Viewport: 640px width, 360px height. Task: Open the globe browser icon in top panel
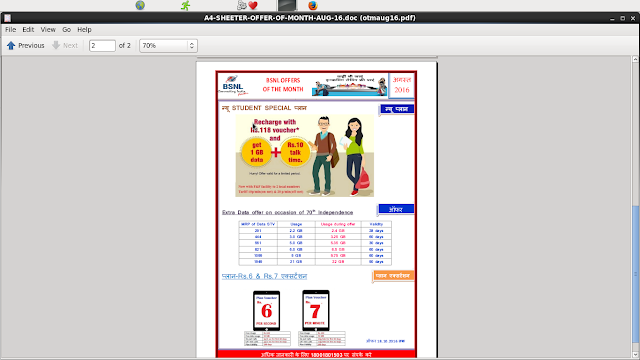click(140, 5)
